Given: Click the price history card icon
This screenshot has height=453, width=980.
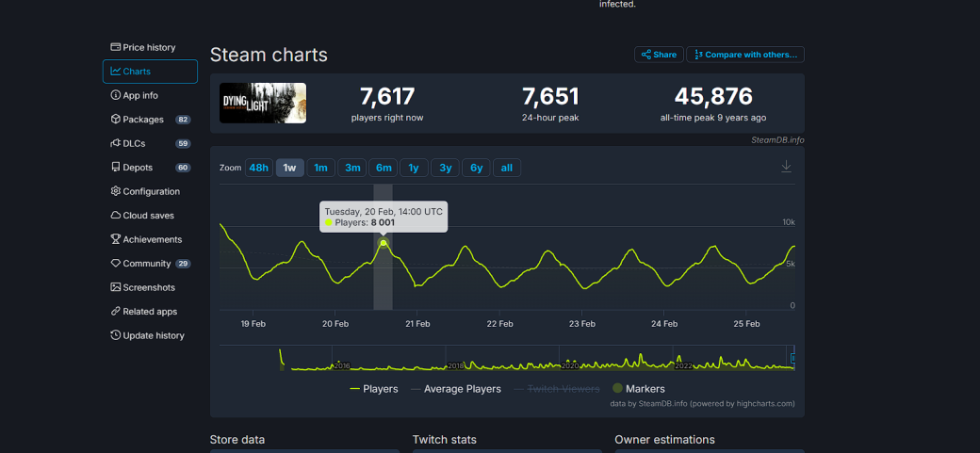Looking at the screenshot, I should [x=116, y=47].
